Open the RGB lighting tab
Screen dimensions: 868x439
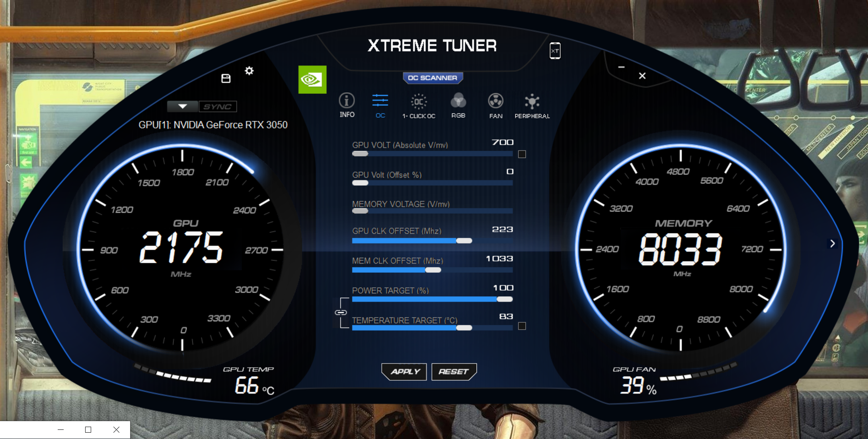point(458,105)
